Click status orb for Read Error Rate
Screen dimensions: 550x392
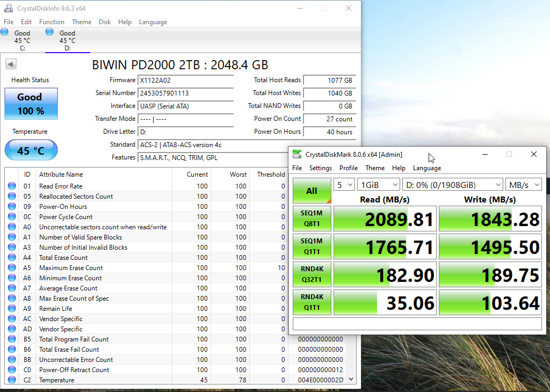(x=12, y=186)
